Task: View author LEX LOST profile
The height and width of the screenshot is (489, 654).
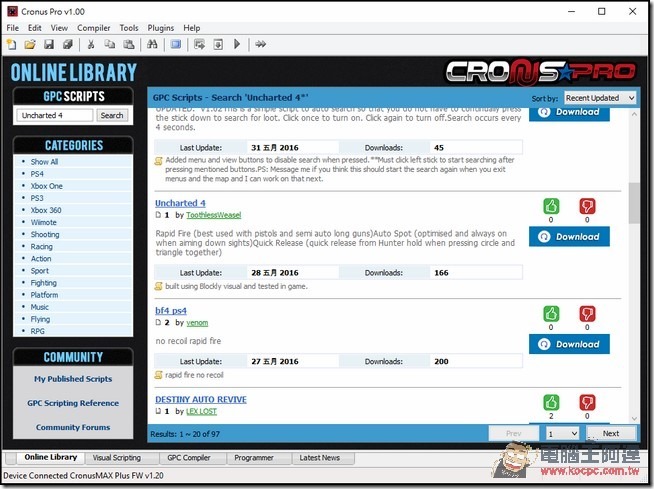Action: point(201,411)
